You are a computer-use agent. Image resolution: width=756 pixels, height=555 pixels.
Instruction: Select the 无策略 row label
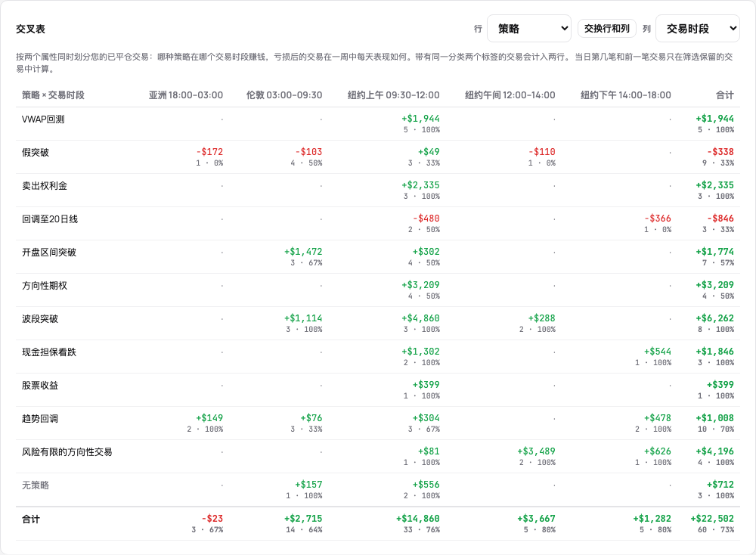point(36,485)
